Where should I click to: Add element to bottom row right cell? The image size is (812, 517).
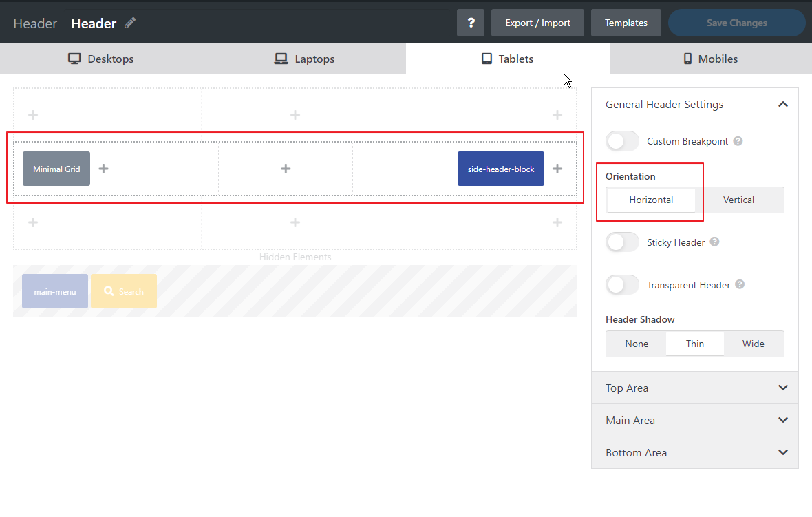[557, 223]
